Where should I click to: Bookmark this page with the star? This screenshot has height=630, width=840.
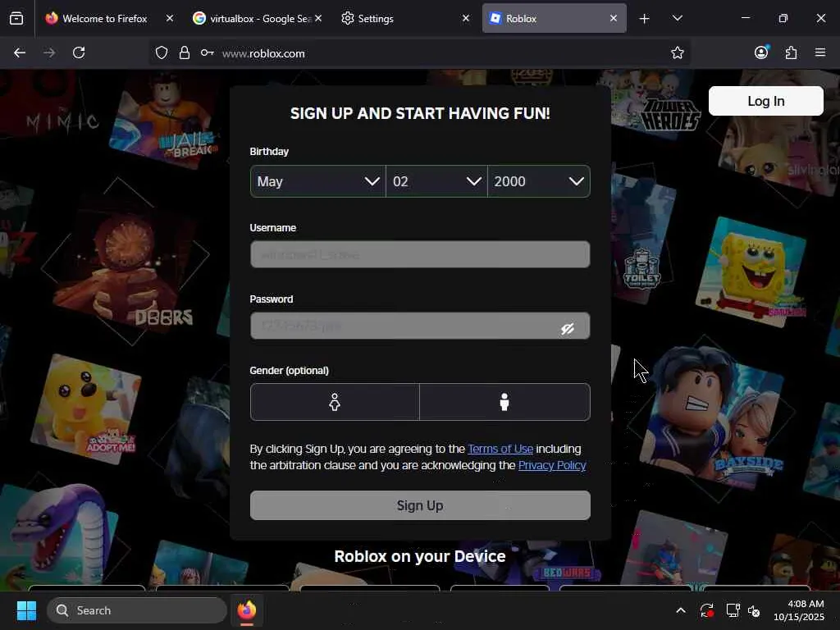[x=677, y=52]
